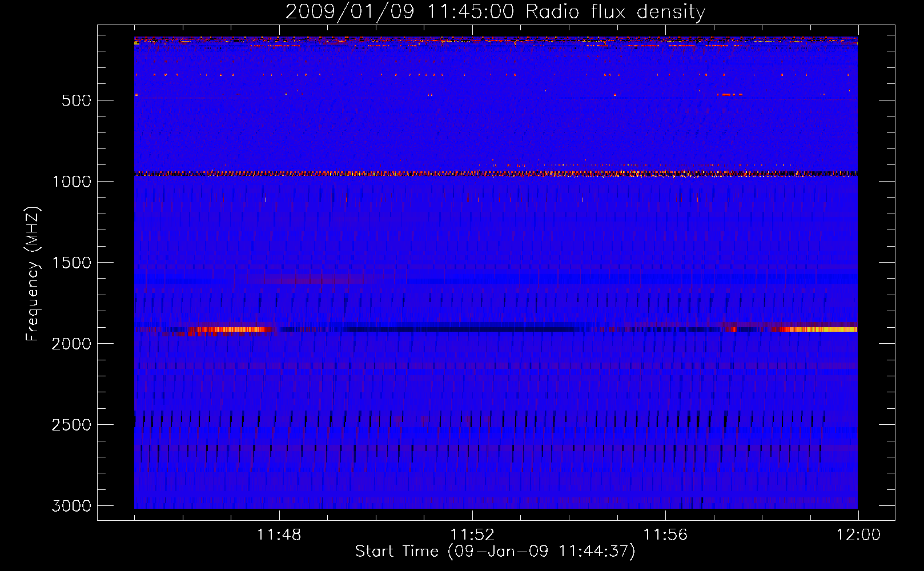Screen dimensions: 924x571
Task: Click the 500 frequency tick label
Action: 77,100
